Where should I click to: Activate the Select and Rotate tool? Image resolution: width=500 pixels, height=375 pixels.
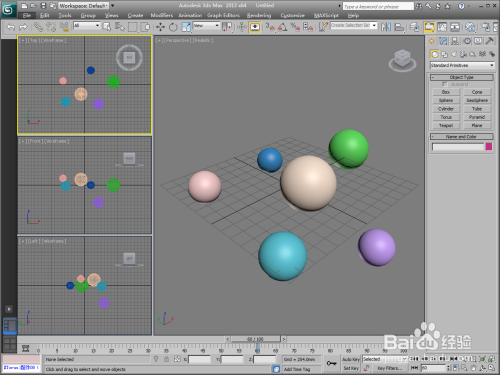(x=173, y=27)
